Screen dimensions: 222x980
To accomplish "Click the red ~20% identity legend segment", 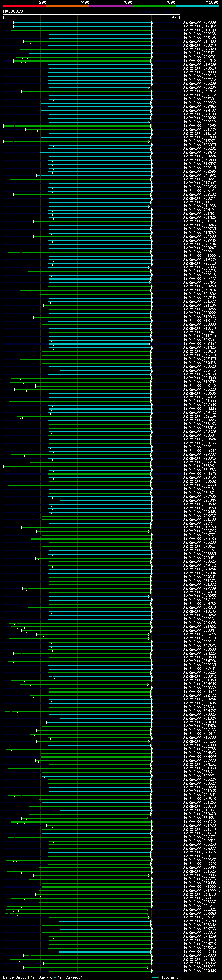I will [25, 6].
